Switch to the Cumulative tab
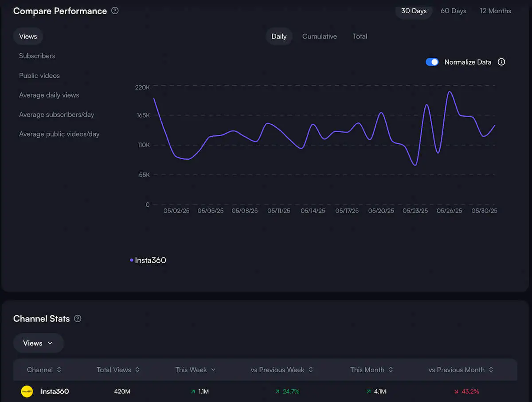Viewport: 532px width, 402px height. coord(319,36)
